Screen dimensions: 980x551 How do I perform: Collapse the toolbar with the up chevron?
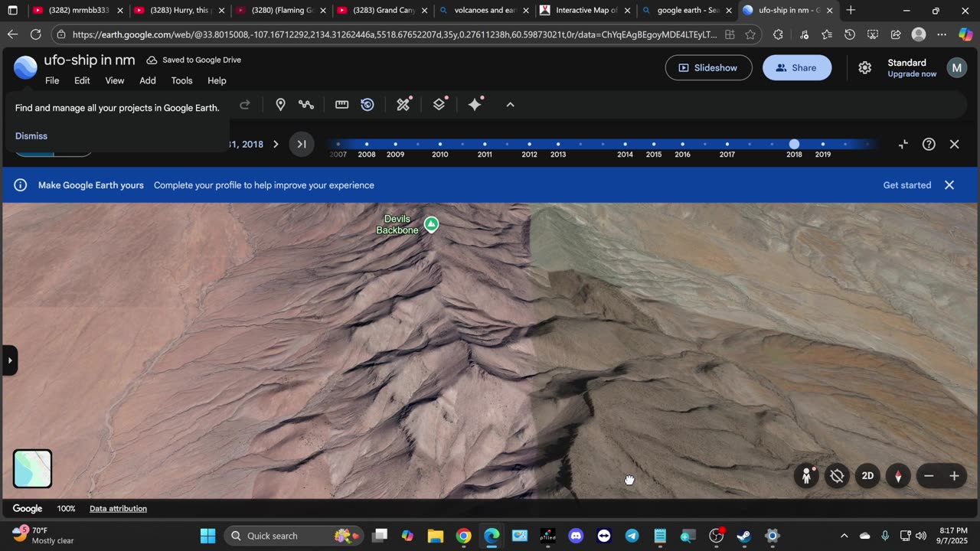pyautogui.click(x=511, y=105)
